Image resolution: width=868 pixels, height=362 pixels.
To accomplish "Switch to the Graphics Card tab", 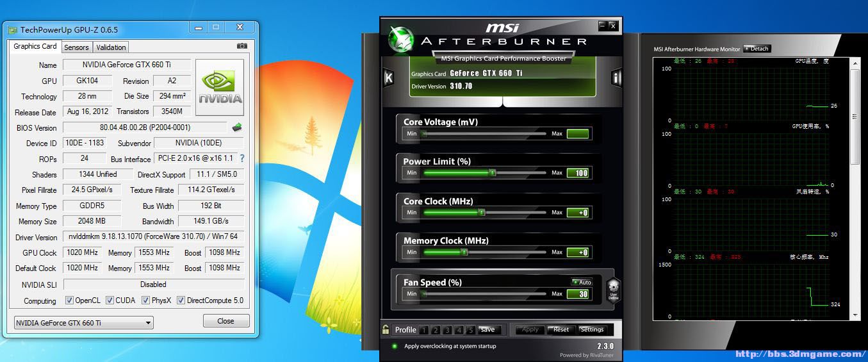I will 35,46.
